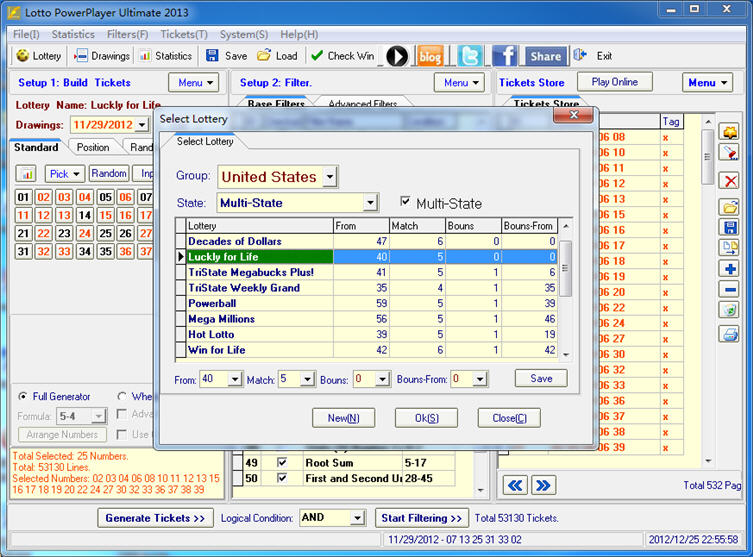
Task: Click Start Filtering button
Action: [x=421, y=518]
